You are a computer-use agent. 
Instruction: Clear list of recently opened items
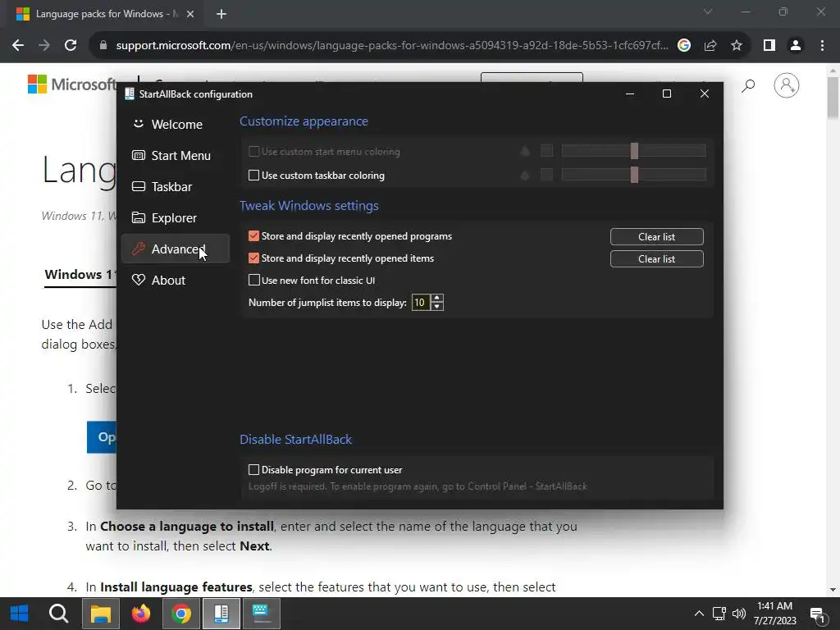coord(657,258)
